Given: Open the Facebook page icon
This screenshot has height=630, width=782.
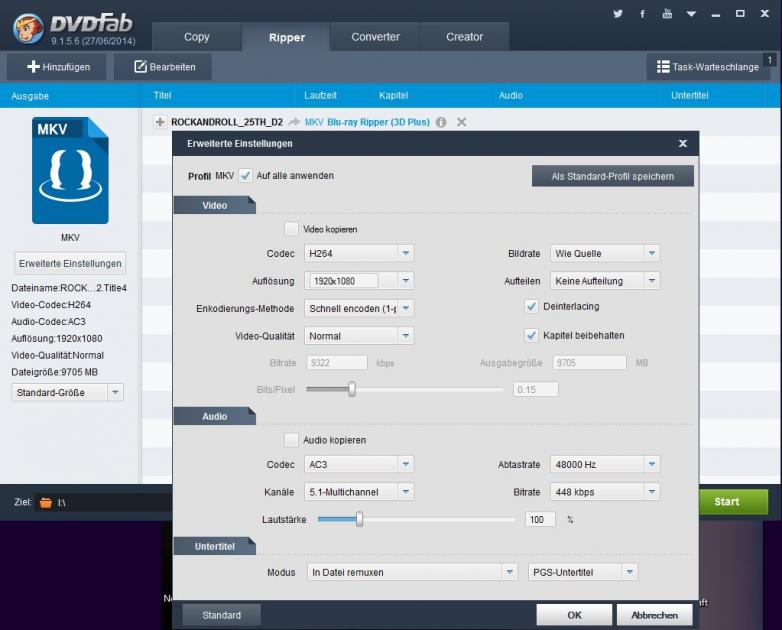Looking at the screenshot, I should [x=643, y=14].
